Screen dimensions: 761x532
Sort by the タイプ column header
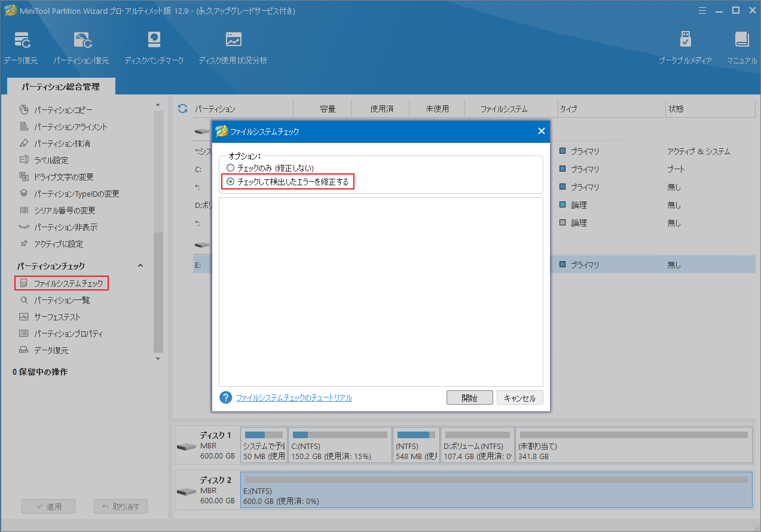[x=567, y=109]
